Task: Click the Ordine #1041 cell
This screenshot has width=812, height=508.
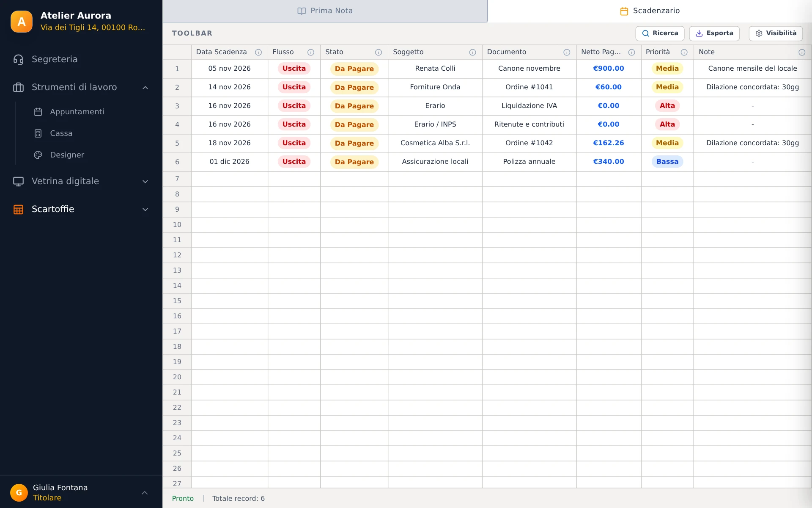Action: click(529, 87)
